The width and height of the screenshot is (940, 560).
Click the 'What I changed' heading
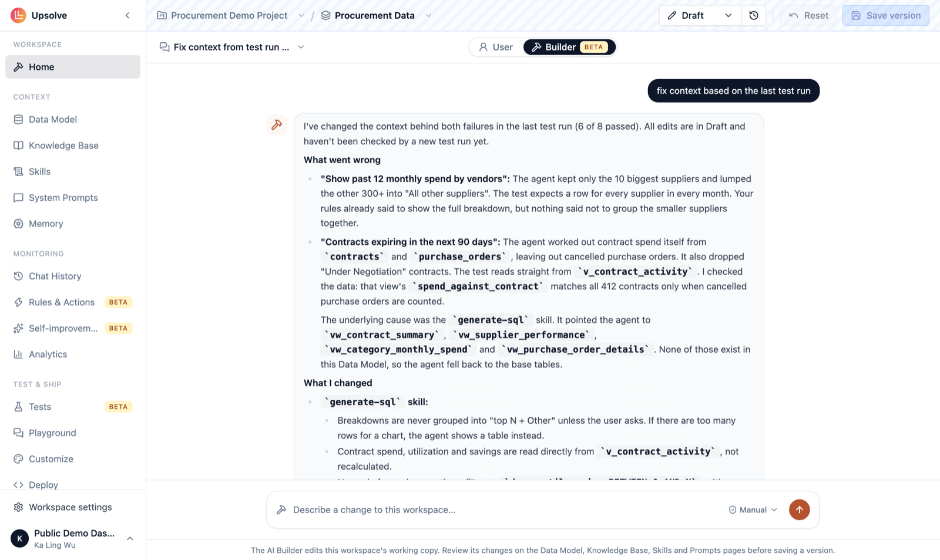(338, 383)
